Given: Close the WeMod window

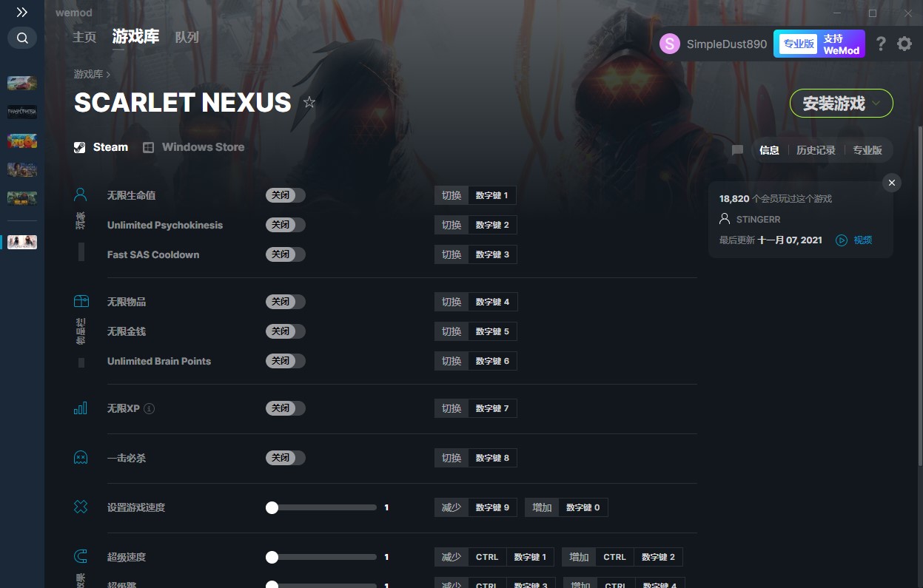Looking at the screenshot, I should point(907,13).
